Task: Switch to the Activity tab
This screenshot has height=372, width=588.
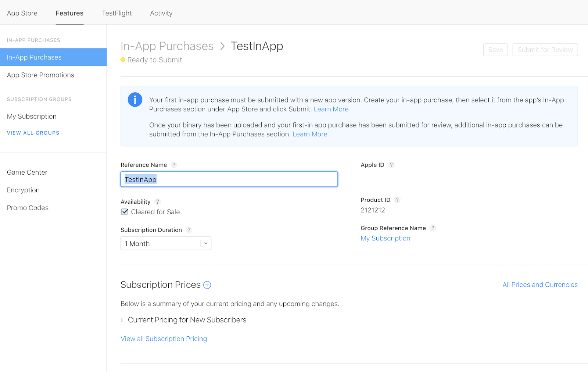Action: click(161, 13)
